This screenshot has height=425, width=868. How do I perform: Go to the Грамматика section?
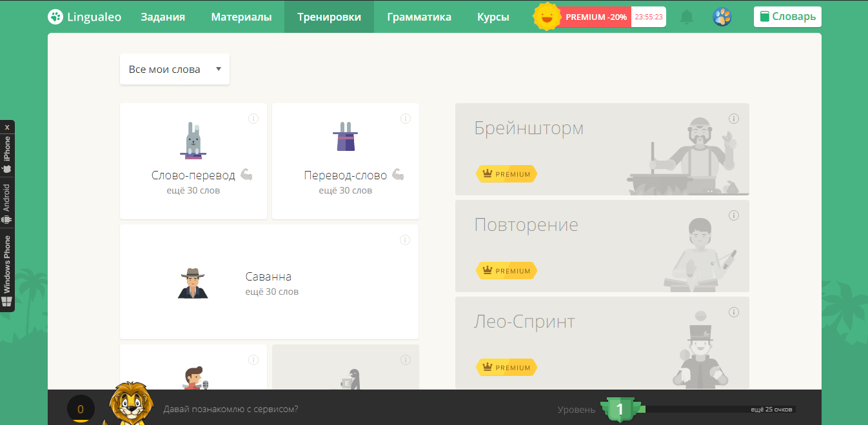coord(419,17)
